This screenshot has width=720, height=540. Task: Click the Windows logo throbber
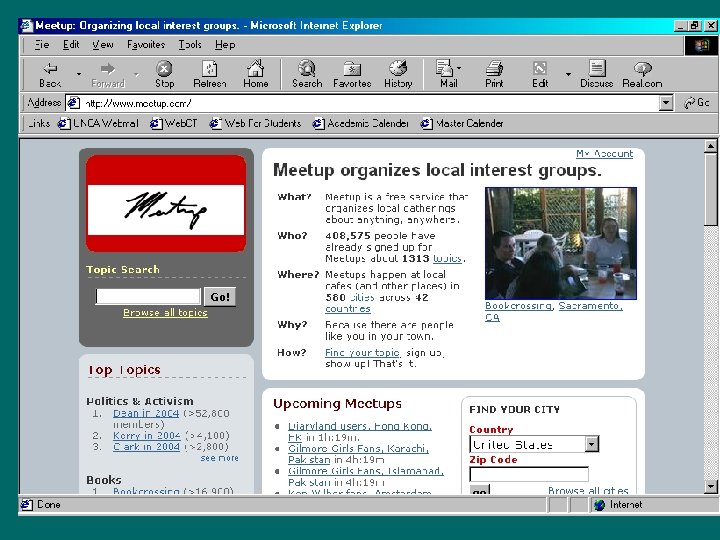[x=701, y=45]
